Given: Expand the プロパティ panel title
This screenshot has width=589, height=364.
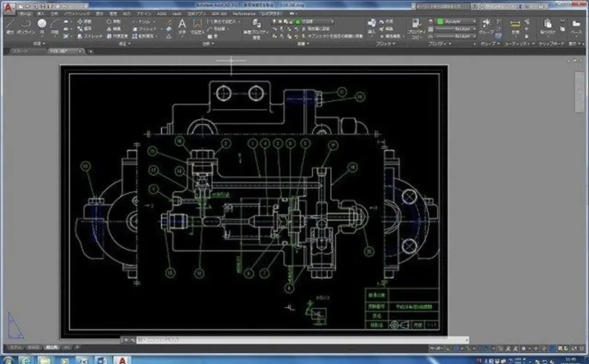Looking at the screenshot, I should (x=439, y=44).
